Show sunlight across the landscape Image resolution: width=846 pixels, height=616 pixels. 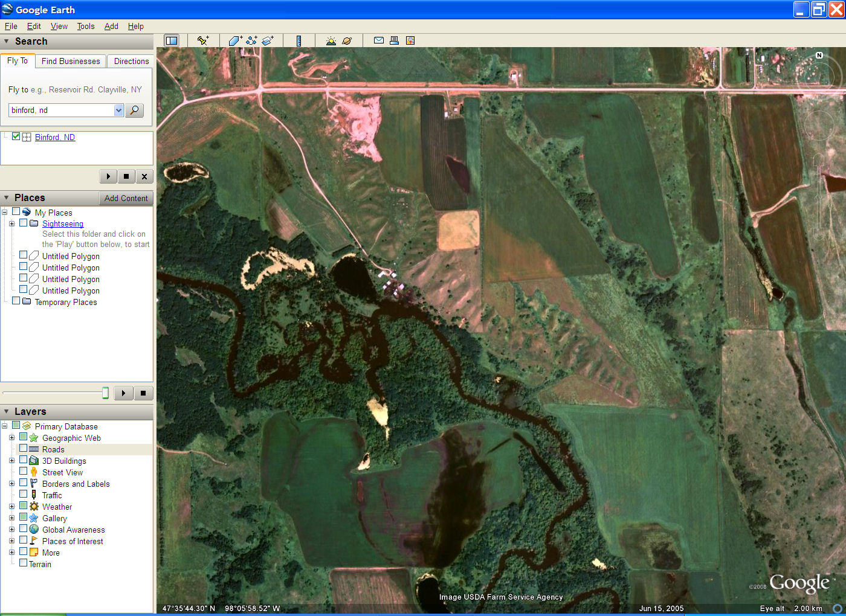point(331,40)
